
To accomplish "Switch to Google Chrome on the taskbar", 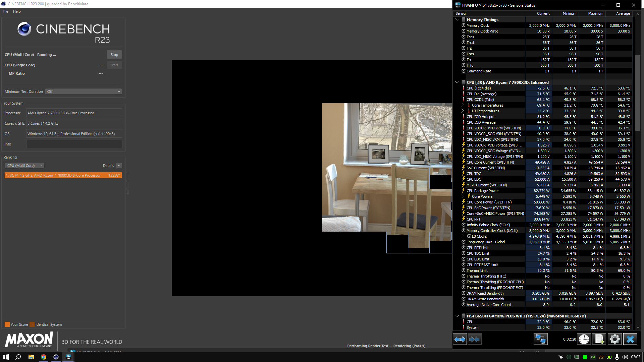I will (x=43, y=357).
